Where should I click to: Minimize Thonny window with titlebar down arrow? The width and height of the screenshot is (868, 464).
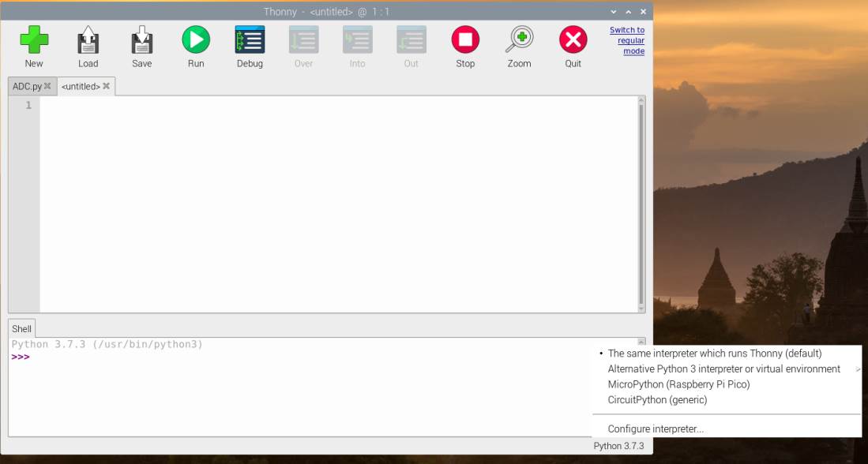tap(614, 12)
